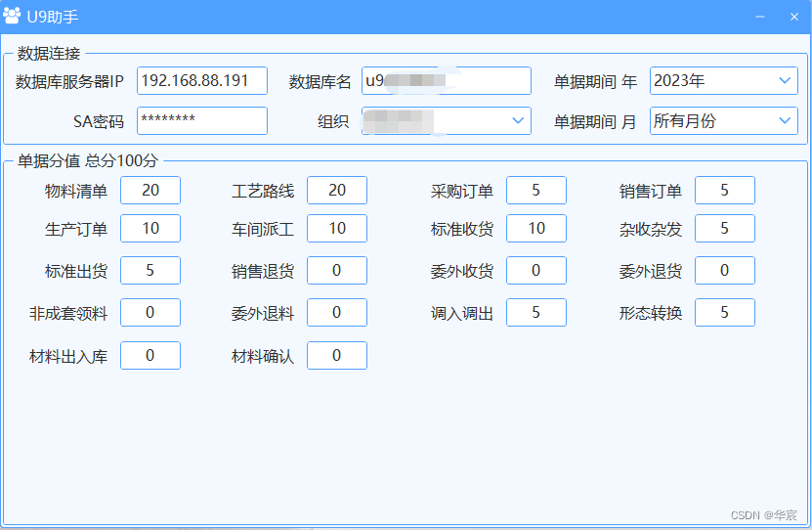Image resolution: width=812 pixels, height=530 pixels.
Task: Click the 标准收货 score field
Action: 536,229
